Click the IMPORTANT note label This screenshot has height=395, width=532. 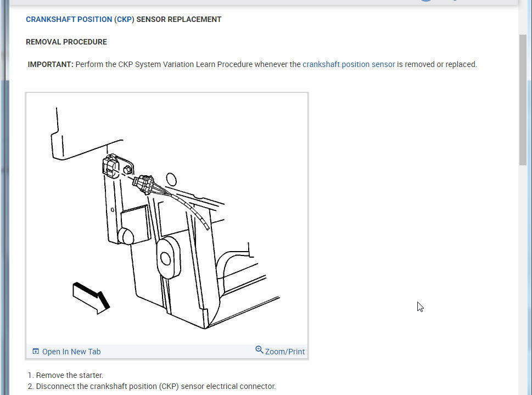tap(51, 64)
